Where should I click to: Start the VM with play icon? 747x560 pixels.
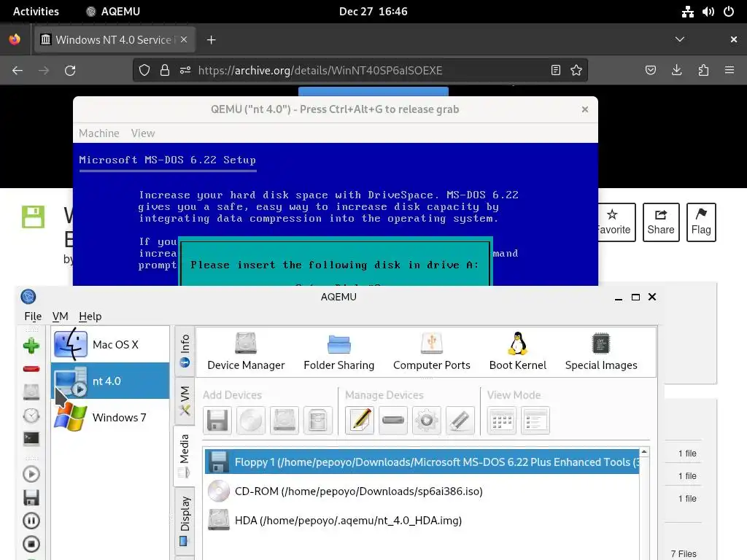(x=31, y=474)
